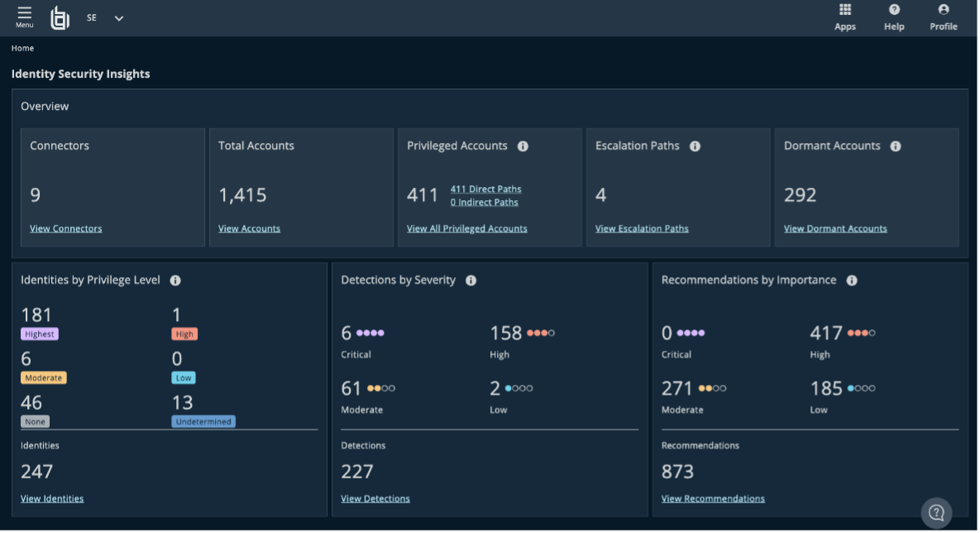Click the BeyondTrust logo

pos(59,17)
